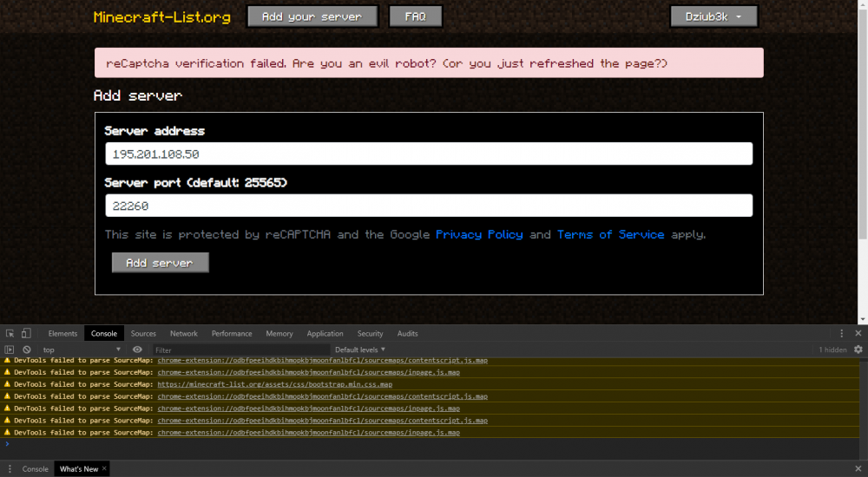Close the DevTools panel
Viewport: 868px width, 477px height.
pyautogui.click(x=858, y=333)
